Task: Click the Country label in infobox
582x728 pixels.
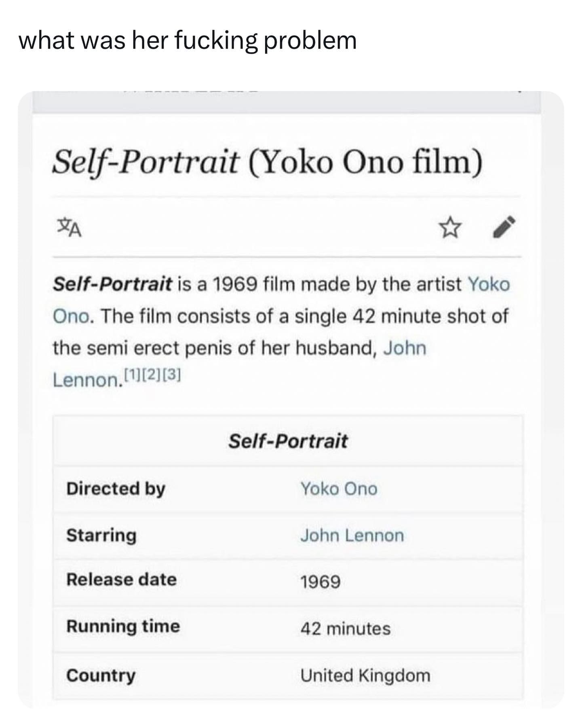Action: click(101, 675)
